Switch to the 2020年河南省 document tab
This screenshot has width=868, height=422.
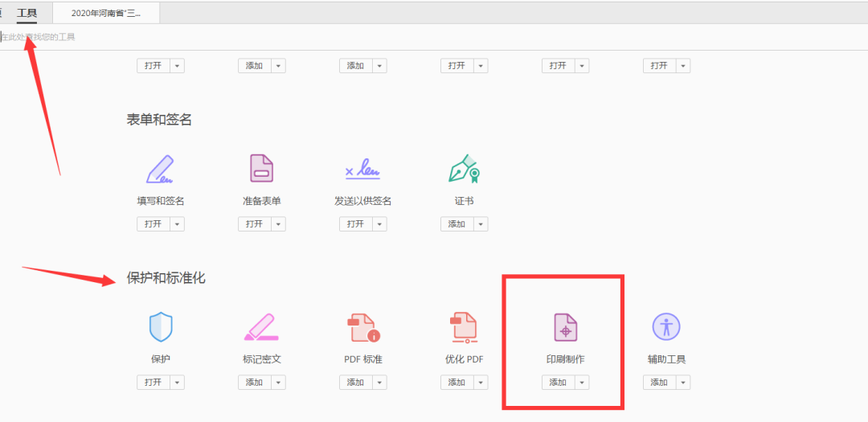click(x=106, y=14)
